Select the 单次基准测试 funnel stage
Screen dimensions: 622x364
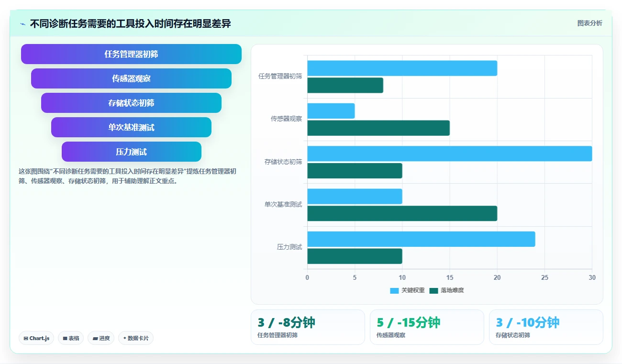click(x=131, y=127)
